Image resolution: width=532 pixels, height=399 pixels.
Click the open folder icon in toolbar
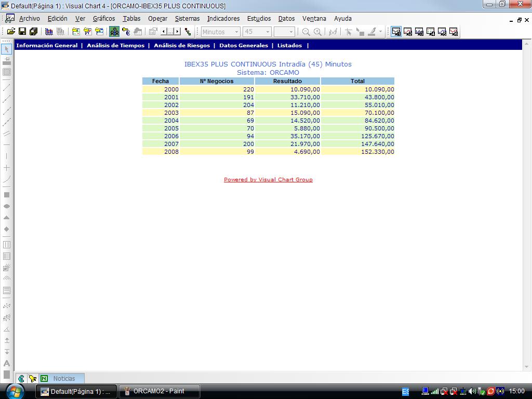10,32
